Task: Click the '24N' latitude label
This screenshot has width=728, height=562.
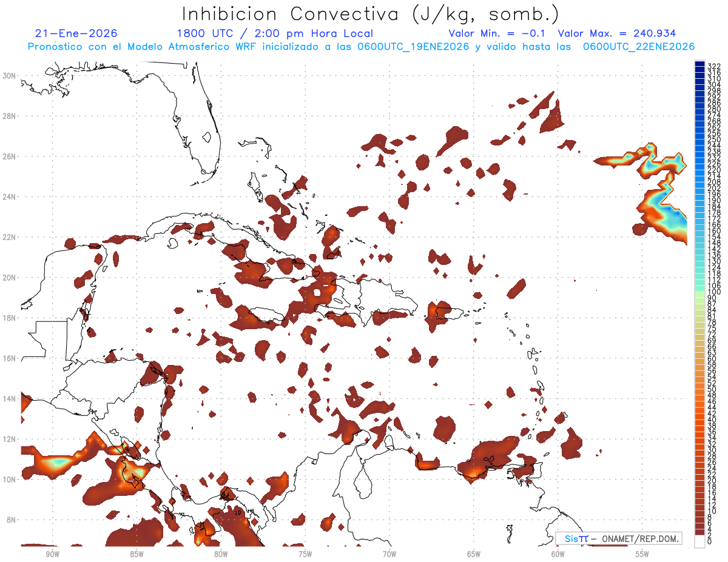Action: 10,197
